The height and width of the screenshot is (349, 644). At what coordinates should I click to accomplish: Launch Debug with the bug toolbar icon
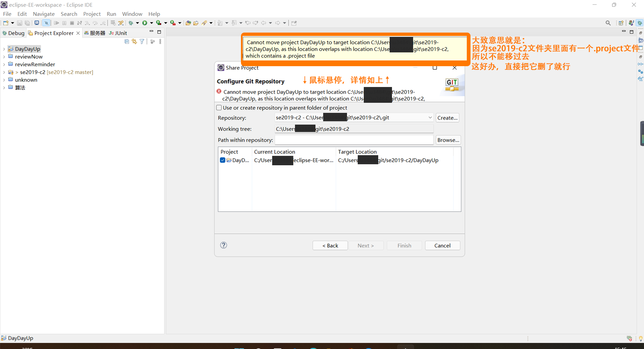(131, 23)
